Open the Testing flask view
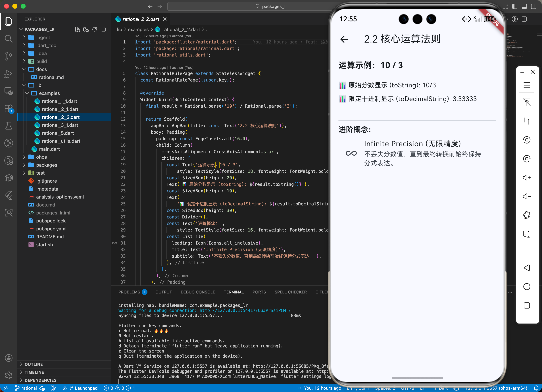The height and width of the screenshot is (392, 542). 9,126
